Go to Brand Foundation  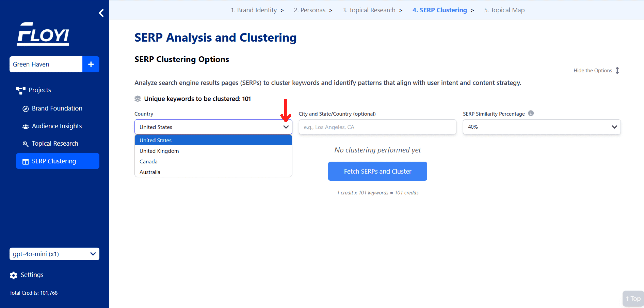[57, 108]
